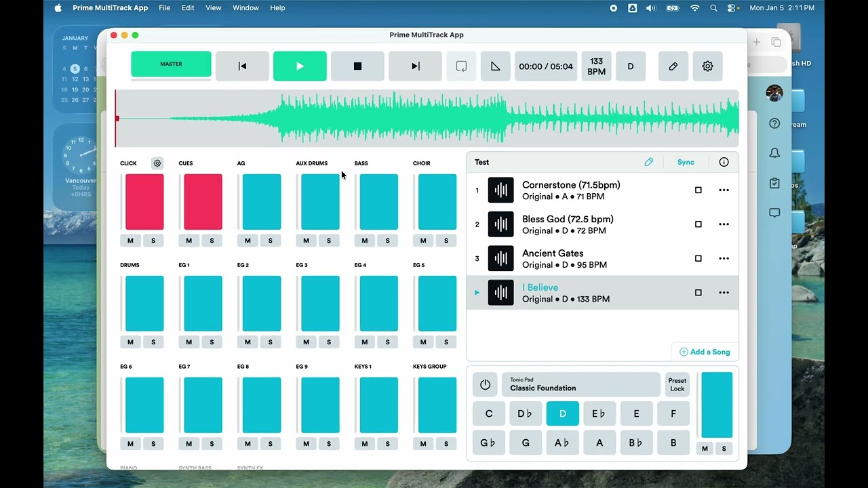The height and width of the screenshot is (488, 868).
Task: Open the View menu
Action: 214,8
